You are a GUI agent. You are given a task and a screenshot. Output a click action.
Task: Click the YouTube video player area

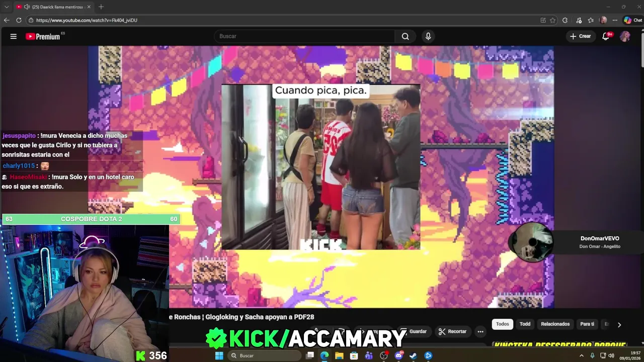point(321,176)
